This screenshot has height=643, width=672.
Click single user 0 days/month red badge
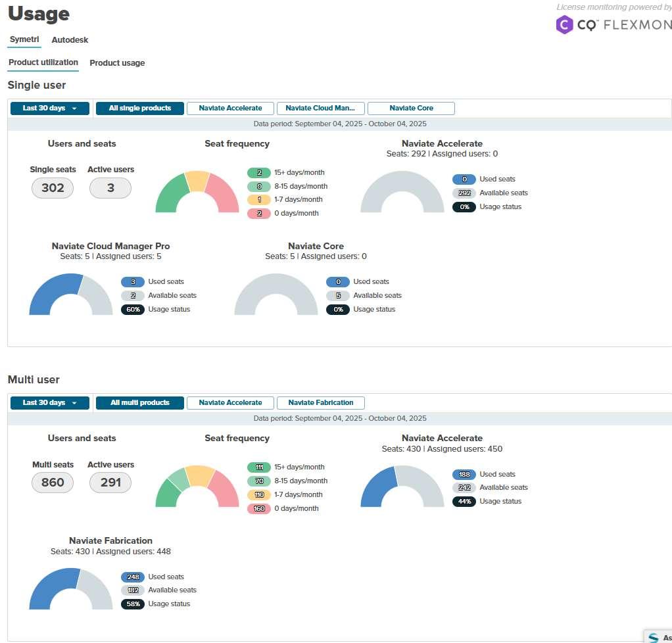coord(259,214)
